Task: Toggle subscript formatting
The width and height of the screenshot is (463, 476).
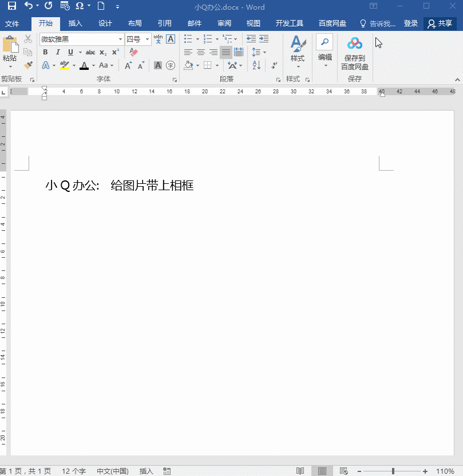Action: [x=103, y=52]
